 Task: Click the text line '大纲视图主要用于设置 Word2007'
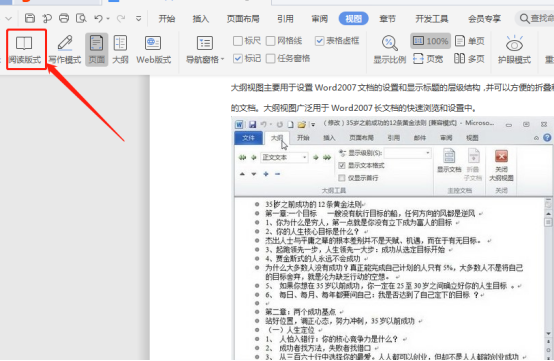tap(293, 87)
